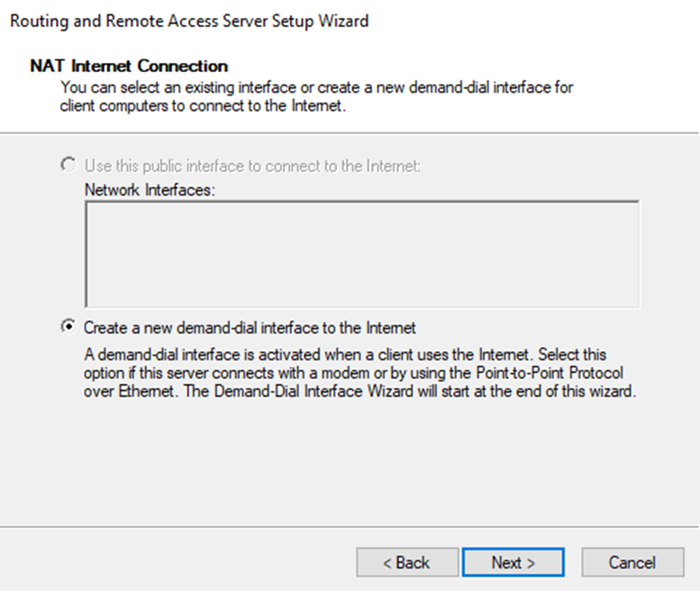Screen dimensions: 700x591
Task: Click 'Use this public interface to connect' label
Action: pyautogui.click(x=252, y=166)
